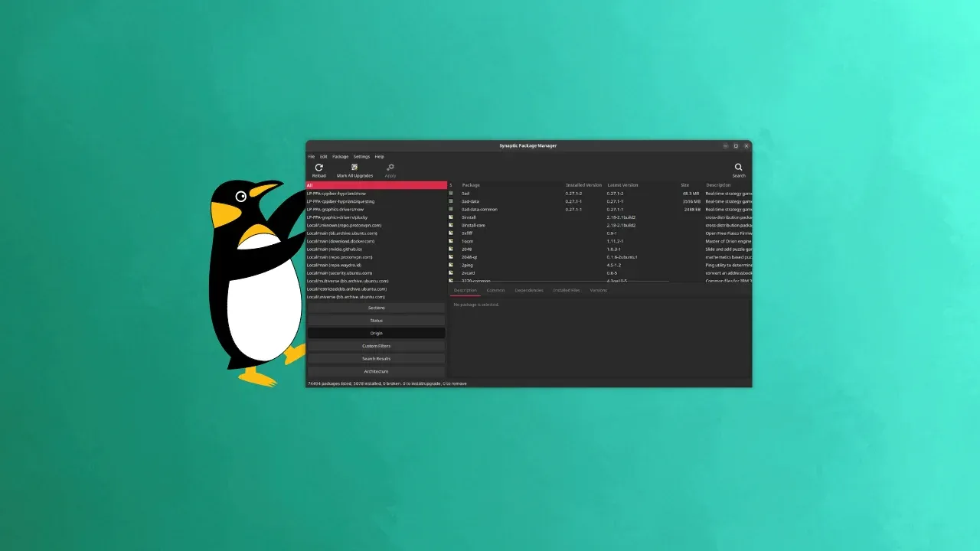This screenshot has height=551, width=980.
Task: Toggle the status box for 2ping
Action: click(451, 265)
